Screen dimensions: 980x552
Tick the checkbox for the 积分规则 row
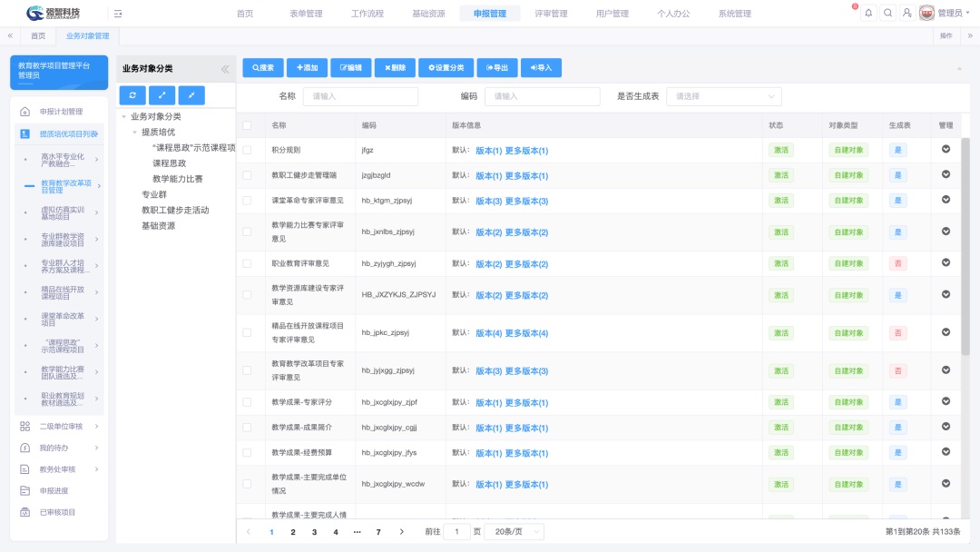(x=247, y=151)
